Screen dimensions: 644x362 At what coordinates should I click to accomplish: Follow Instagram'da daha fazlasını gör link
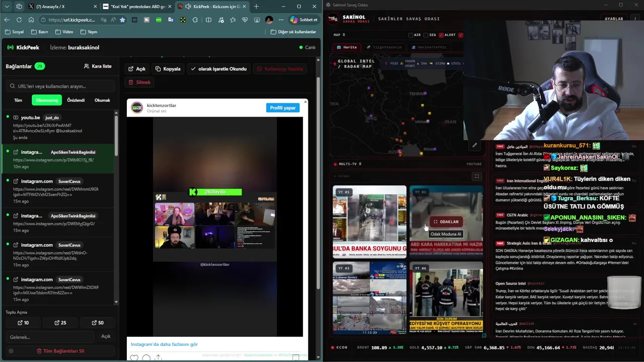point(164,344)
